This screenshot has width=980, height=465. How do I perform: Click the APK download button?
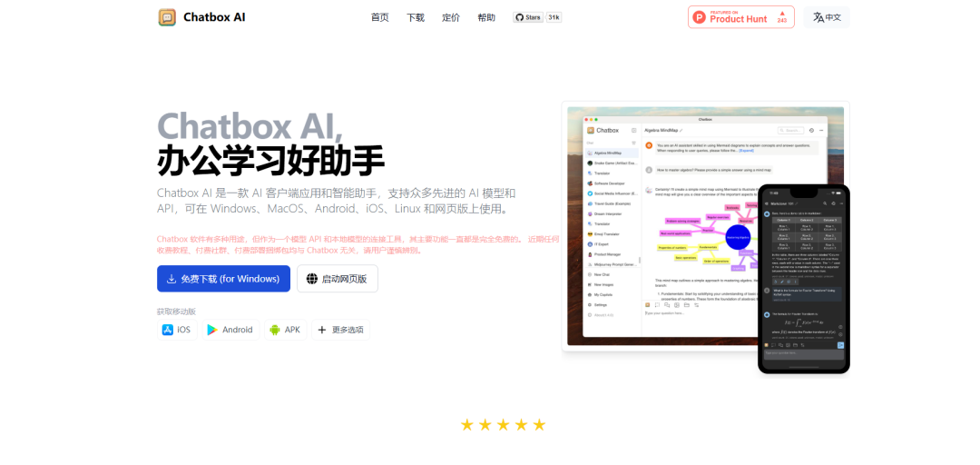point(285,330)
